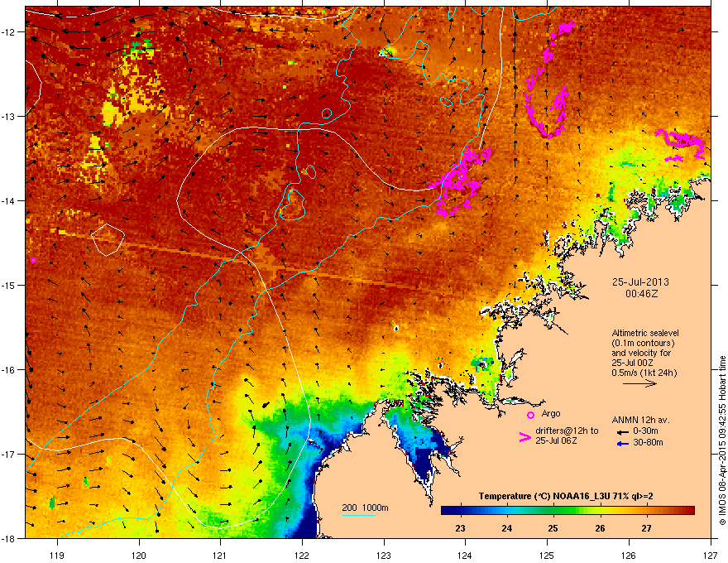The height and width of the screenshot is (563, 728).
Task: Click the latitude axis label -17
Action: [x=7, y=454]
